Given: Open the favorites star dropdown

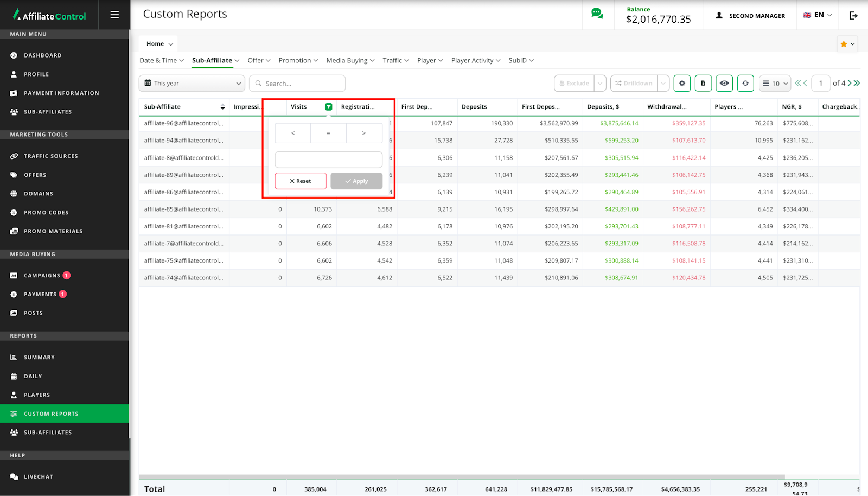Looking at the screenshot, I should tap(847, 44).
